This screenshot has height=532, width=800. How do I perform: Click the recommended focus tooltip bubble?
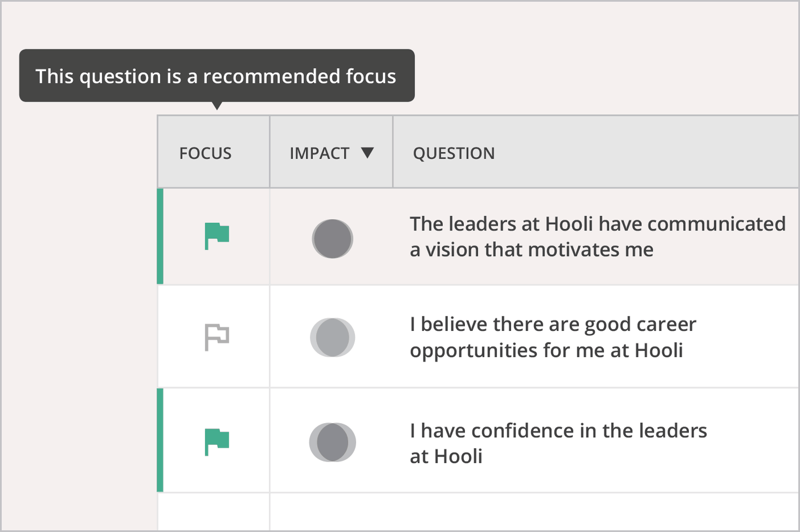(217, 76)
